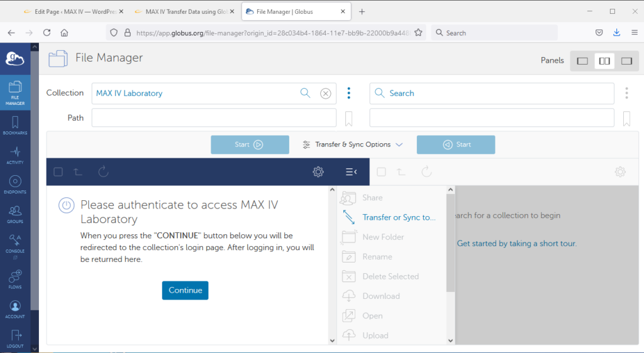Image resolution: width=644 pixels, height=353 pixels.
Task: Click the left pane up-one-folder icon
Action: pos(78,171)
